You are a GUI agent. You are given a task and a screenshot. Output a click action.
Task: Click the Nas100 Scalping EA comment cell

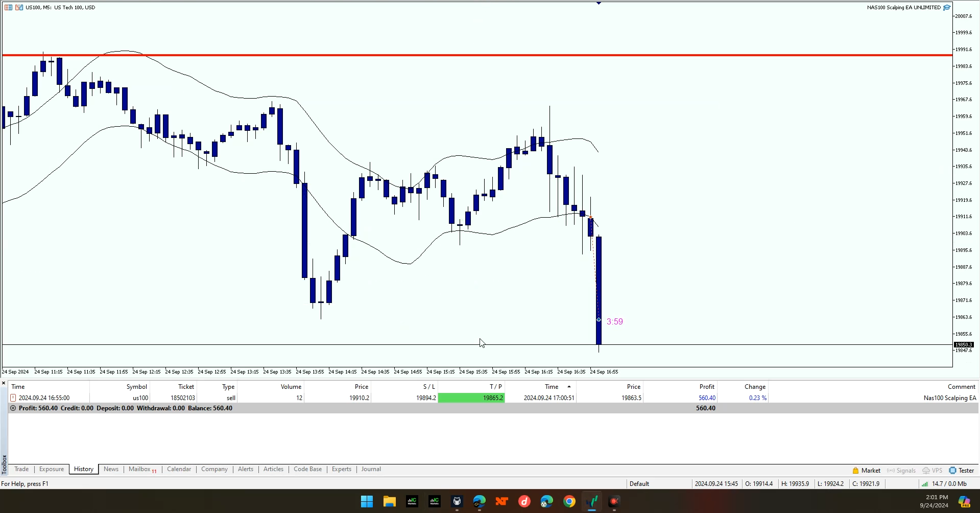pyautogui.click(x=950, y=398)
